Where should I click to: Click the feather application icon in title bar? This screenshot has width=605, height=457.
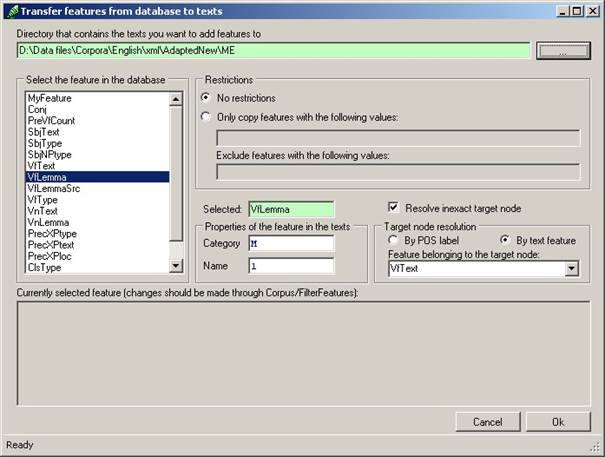click(x=12, y=11)
